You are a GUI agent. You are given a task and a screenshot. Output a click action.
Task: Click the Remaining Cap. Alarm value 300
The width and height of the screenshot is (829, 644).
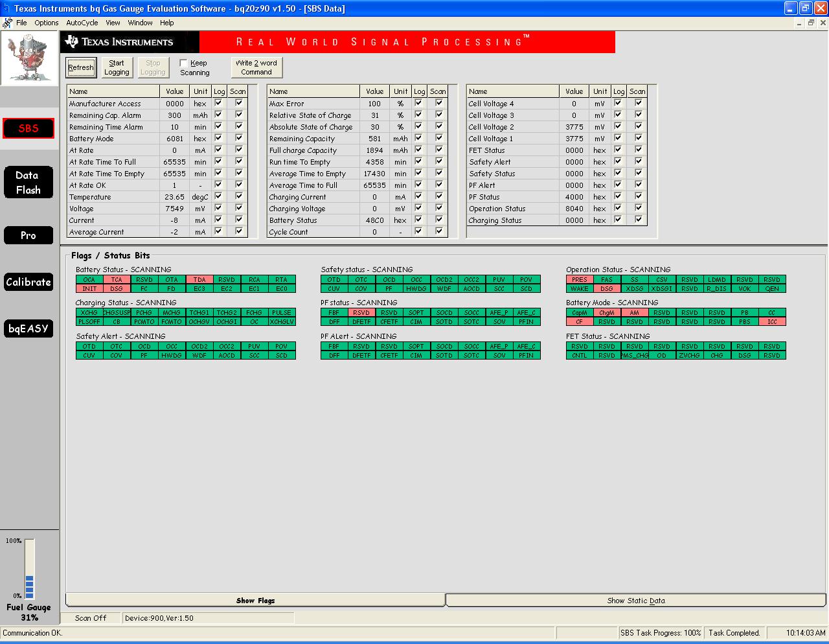click(175, 115)
